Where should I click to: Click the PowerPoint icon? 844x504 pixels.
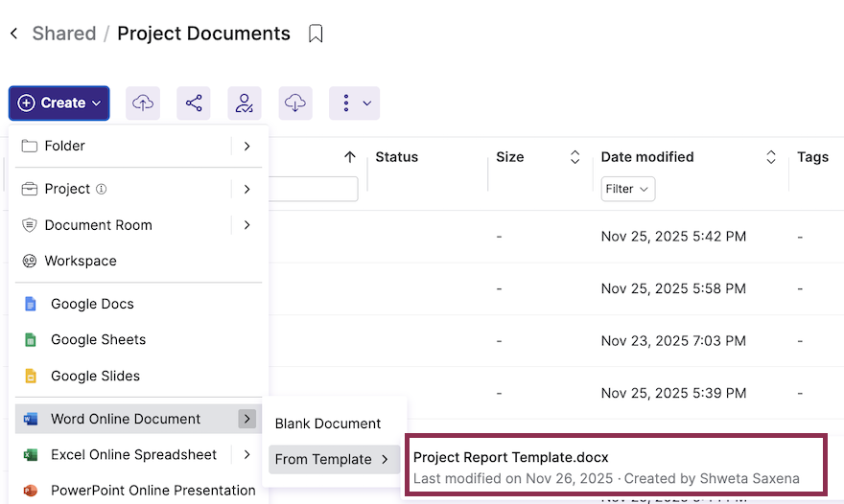point(31,491)
